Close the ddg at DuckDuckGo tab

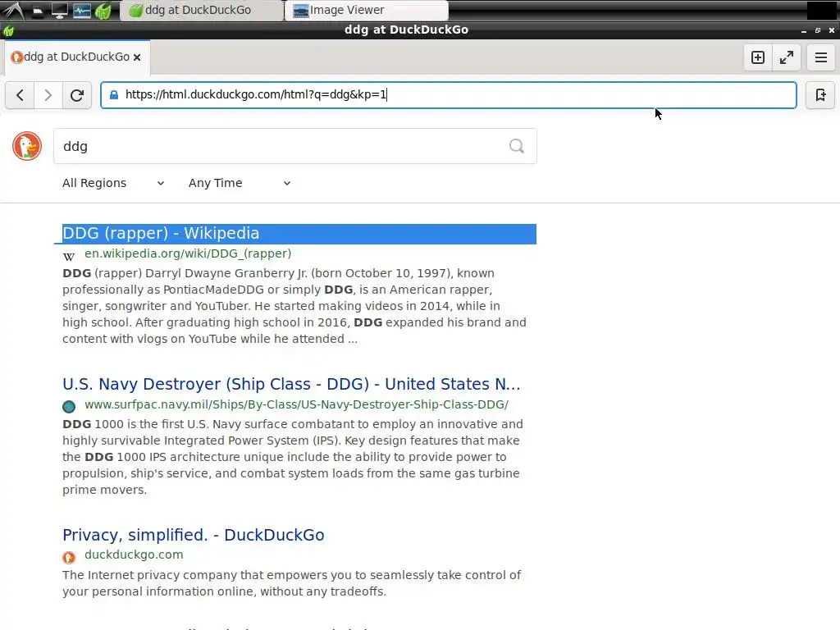pyautogui.click(x=137, y=57)
